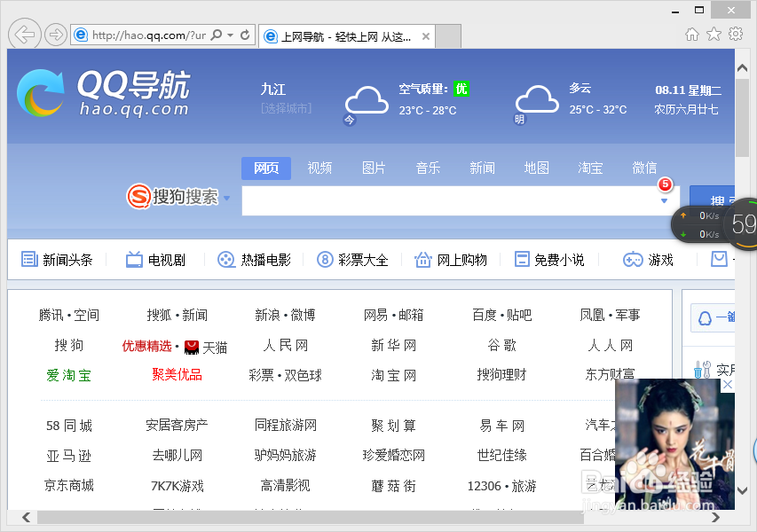Open a new blank tab
Image resolution: width=757 pixels, height=532 pixels.
click(448, 36)
